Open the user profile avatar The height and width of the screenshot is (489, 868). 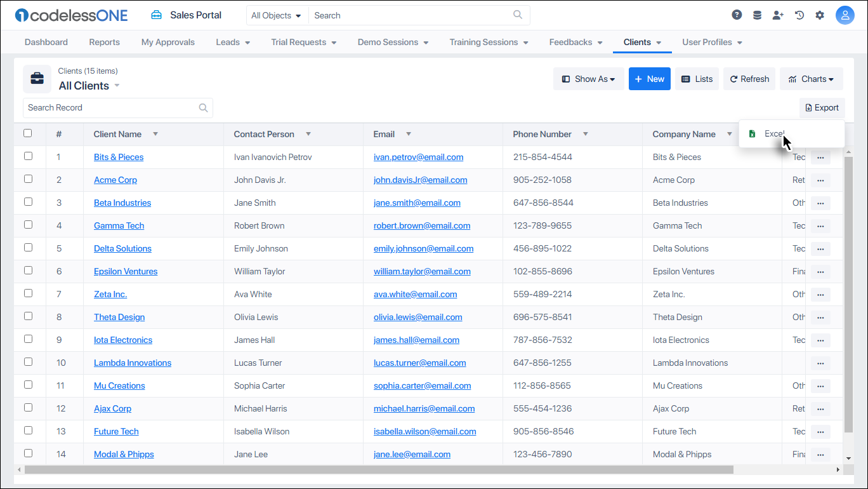[x=845, y=15]
